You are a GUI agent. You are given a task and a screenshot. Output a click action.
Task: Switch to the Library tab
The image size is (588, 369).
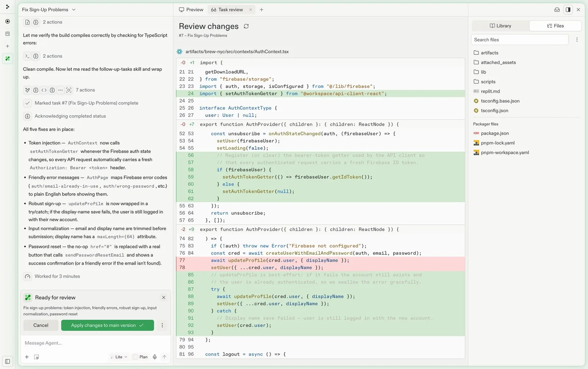pos(501,26)
